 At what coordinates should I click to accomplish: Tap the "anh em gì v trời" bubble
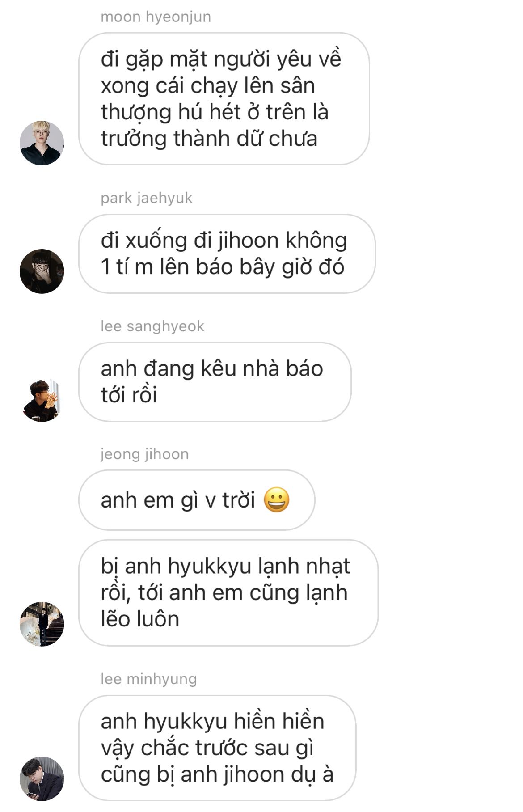pos(197,500)
